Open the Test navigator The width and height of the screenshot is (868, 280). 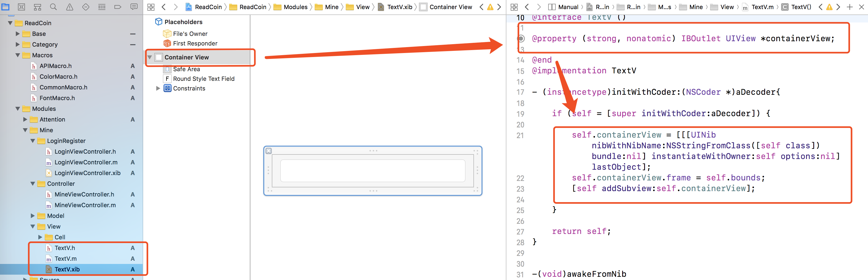[x=86, y=7]
